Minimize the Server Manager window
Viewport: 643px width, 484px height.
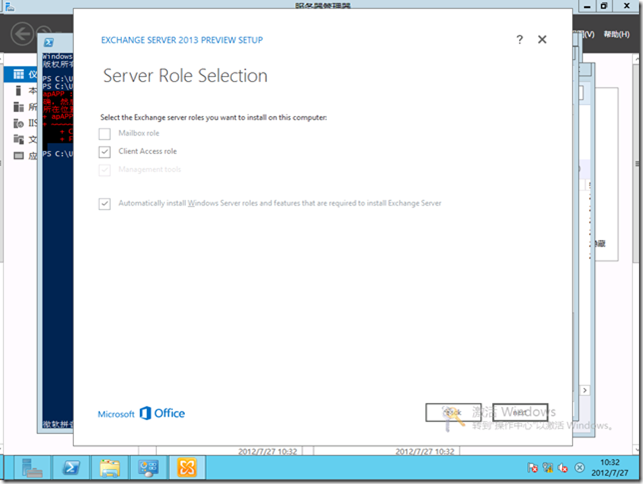(x=587, y=6)
